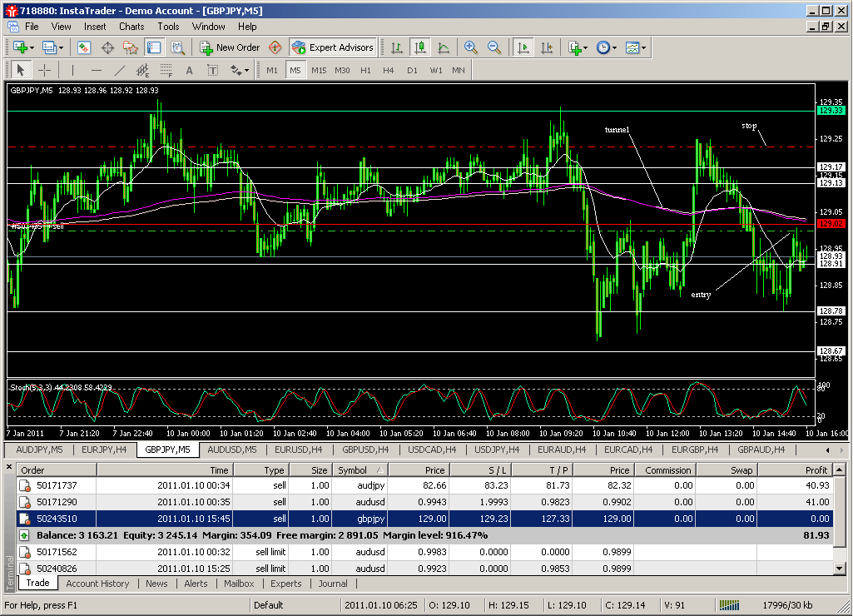Click the Periodicity clock icon
853x616 pixels.
click(603, 48)
